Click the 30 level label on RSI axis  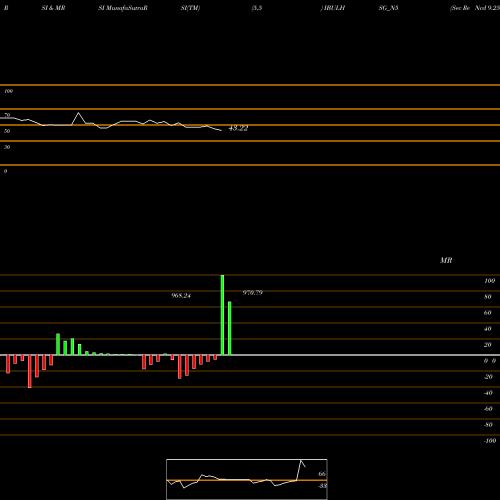pos(7,147)
